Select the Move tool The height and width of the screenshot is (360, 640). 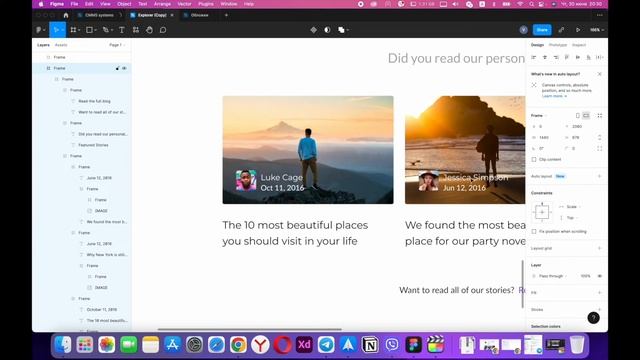(x=56, y=30)
